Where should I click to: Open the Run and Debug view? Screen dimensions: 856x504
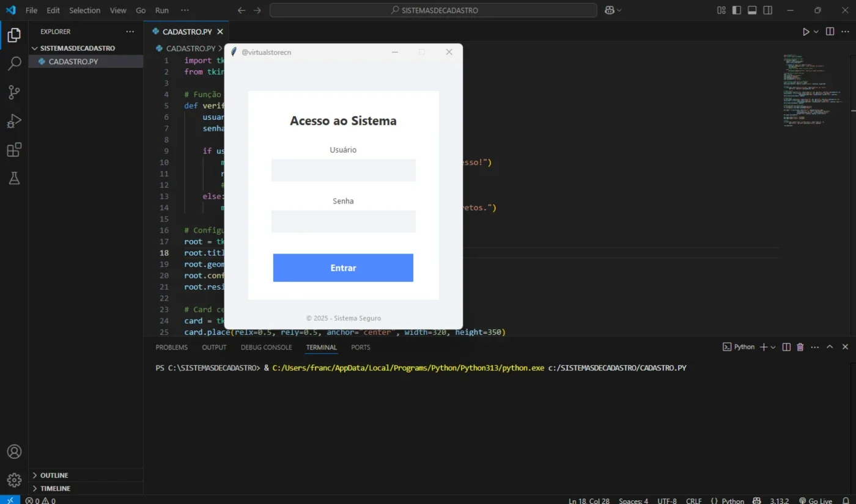click(14, 121)
